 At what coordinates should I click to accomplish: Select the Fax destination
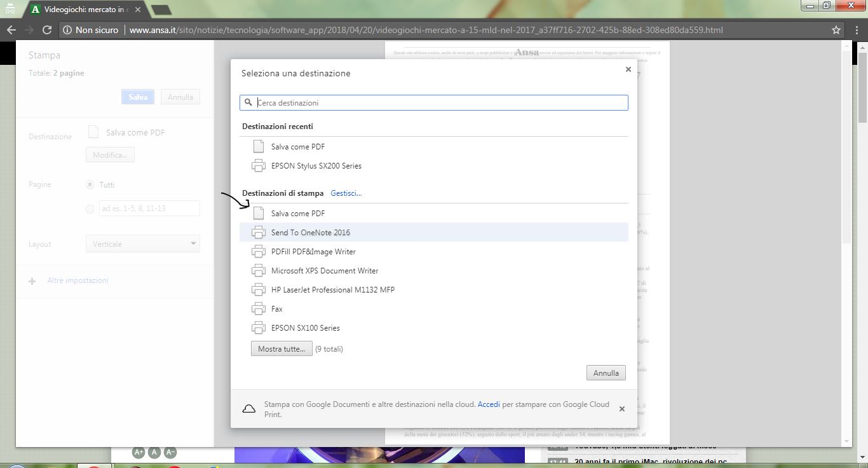point(434,308)
